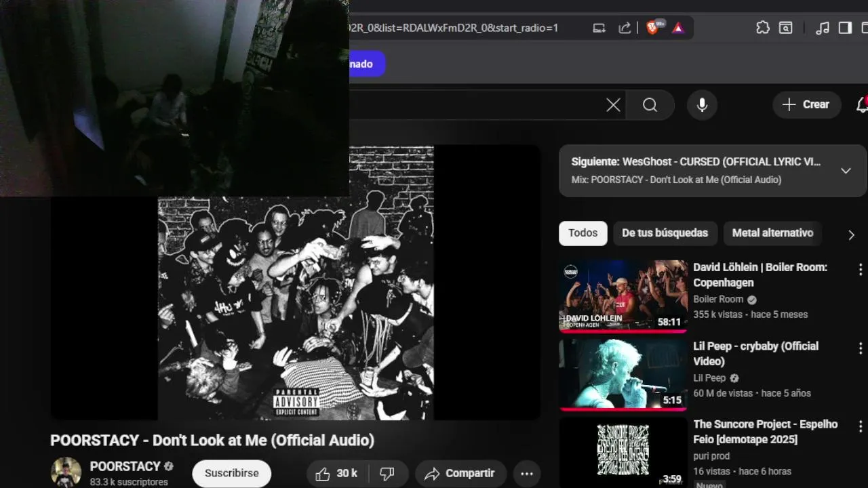Viewport: 868px width, 488px height.
Task: Open The Suncore Project video thumbnail
Action: [623, 452]
